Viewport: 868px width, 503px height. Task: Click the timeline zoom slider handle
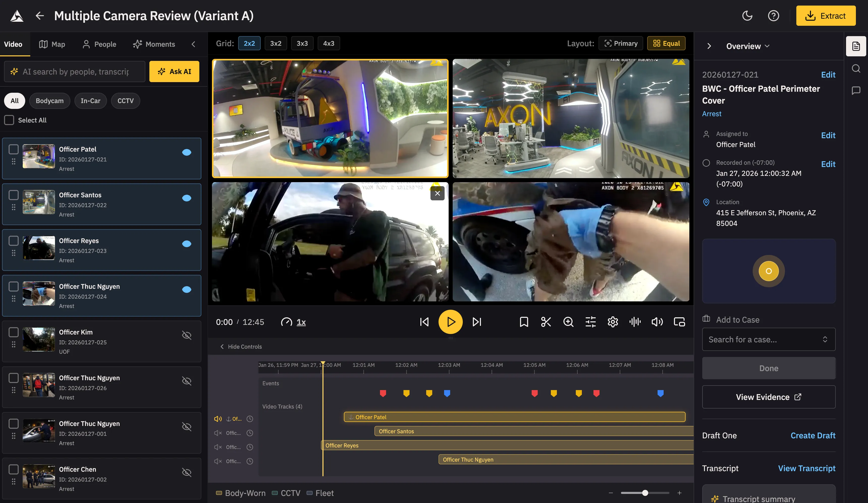[x=645, y=493]
